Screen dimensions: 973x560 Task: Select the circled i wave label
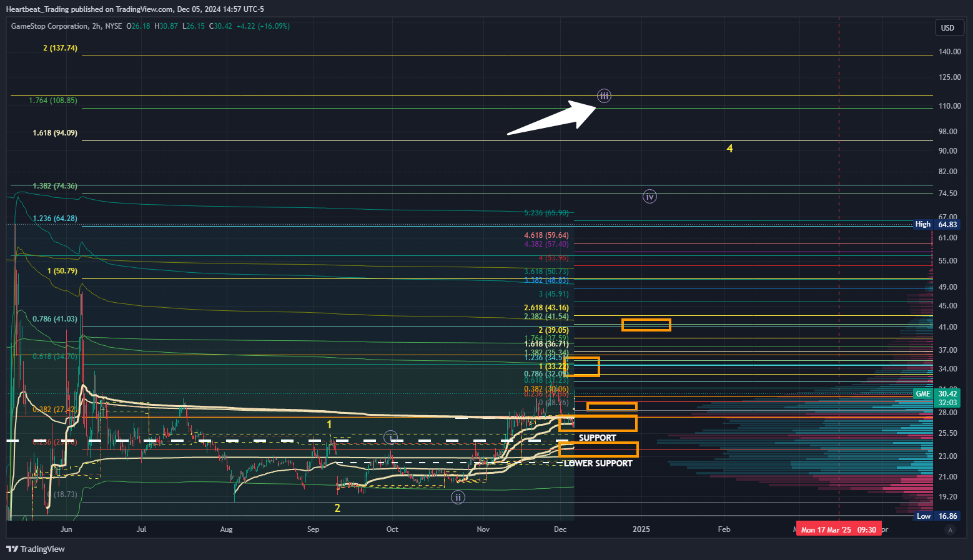pos(391,437)
